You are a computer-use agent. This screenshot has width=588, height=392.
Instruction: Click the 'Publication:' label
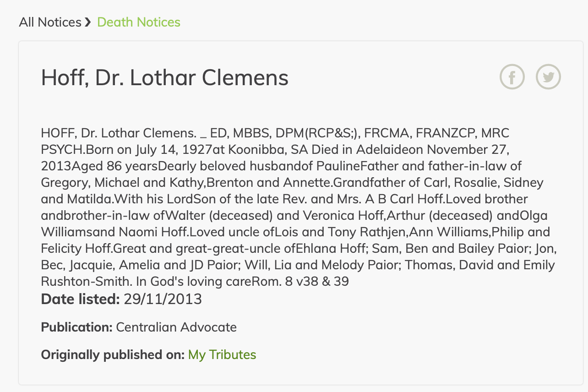[x=76, y=327]
